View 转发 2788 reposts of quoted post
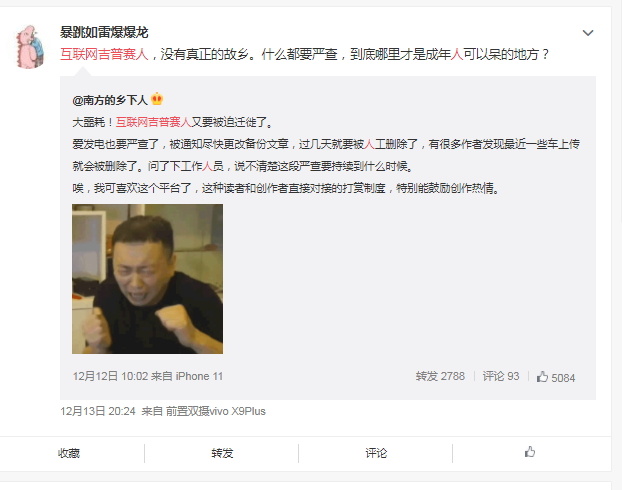The width and height of the screenshot is (622, 490). tap(440, 376)
